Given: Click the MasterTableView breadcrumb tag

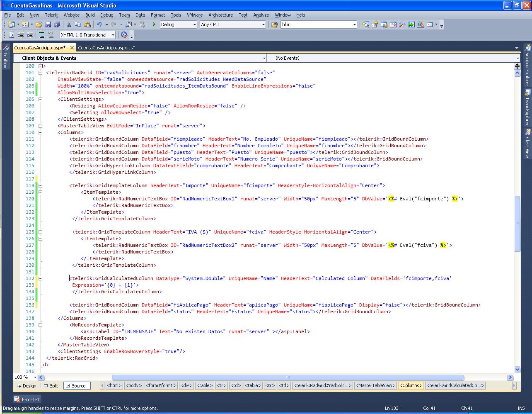Looking at the screenshot, I should click(x=375, y=385).
